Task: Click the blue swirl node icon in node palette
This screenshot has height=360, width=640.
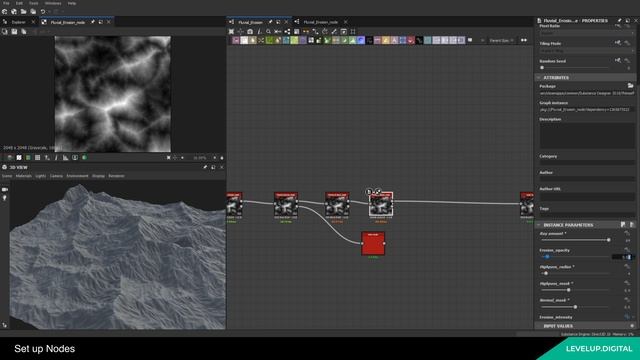Action: (x=361, y=40)
